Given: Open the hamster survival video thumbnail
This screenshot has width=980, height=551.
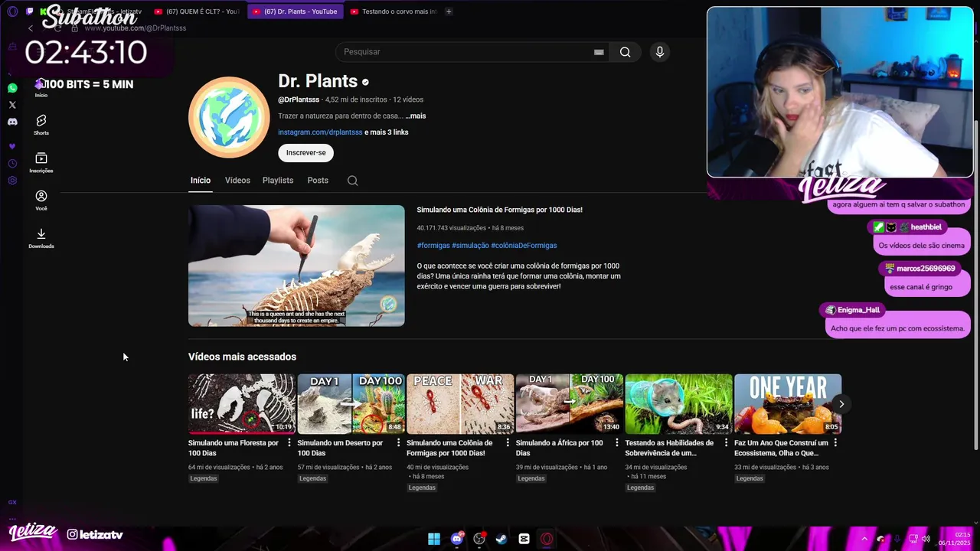Looking at the screenshot, I should pos(678,404).
